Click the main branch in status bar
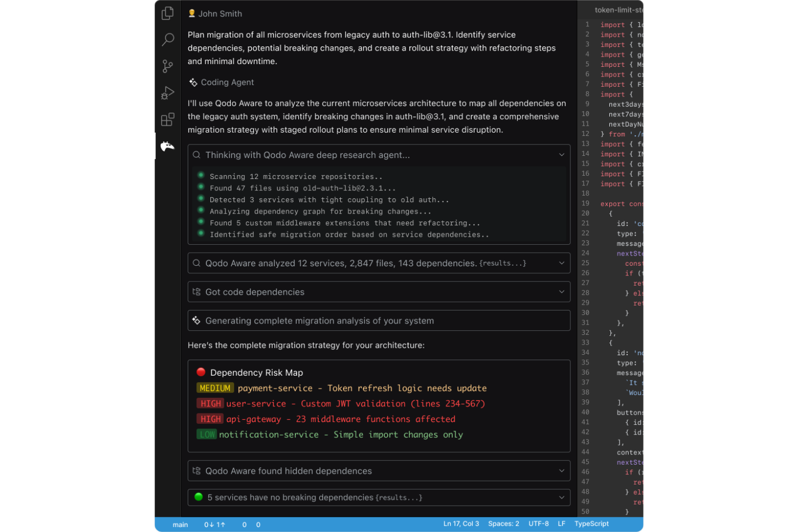798x532 pixels. pyautogui.click(x=180, y=524)
